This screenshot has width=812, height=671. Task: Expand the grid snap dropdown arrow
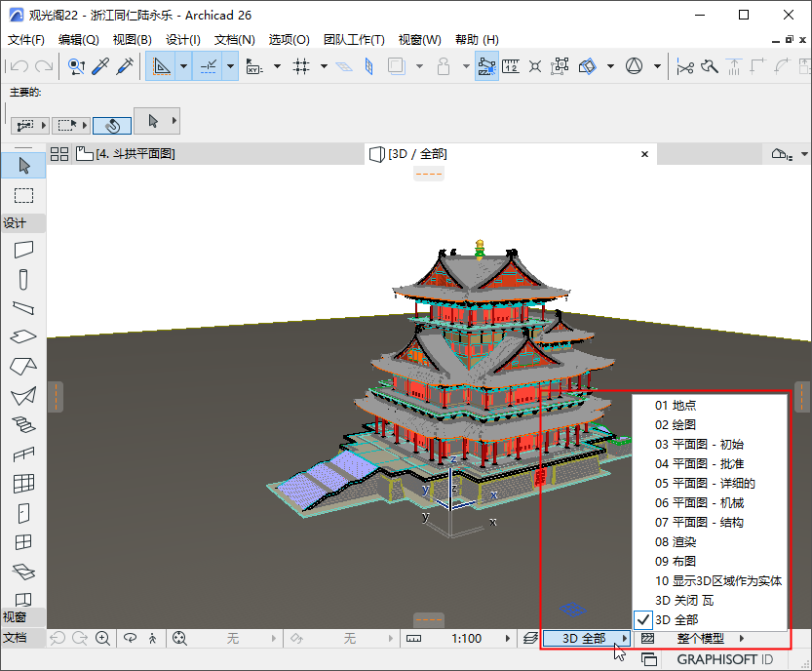point(324,66)
